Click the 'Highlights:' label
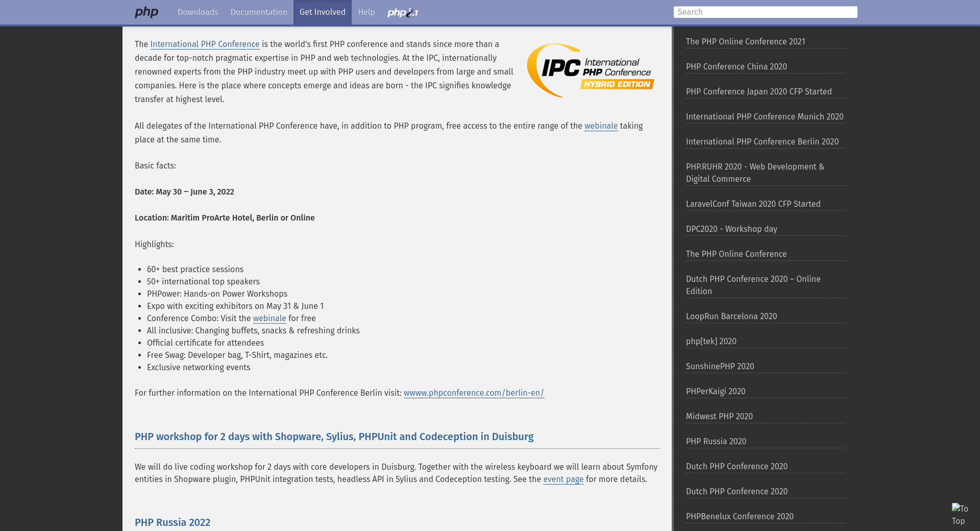The height and width of the screenshot is (531, 980). tap(154, 245)
